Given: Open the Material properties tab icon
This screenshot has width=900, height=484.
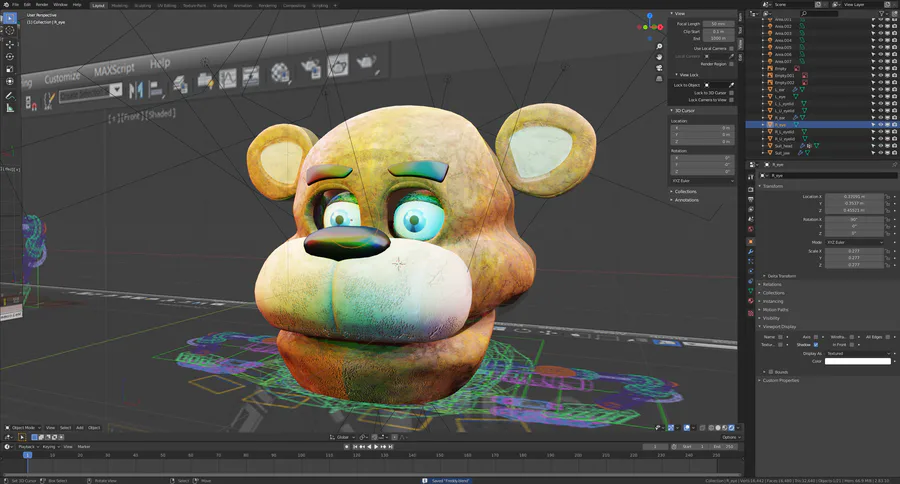Looking at the screenshot, I should [x=750, y=301].
